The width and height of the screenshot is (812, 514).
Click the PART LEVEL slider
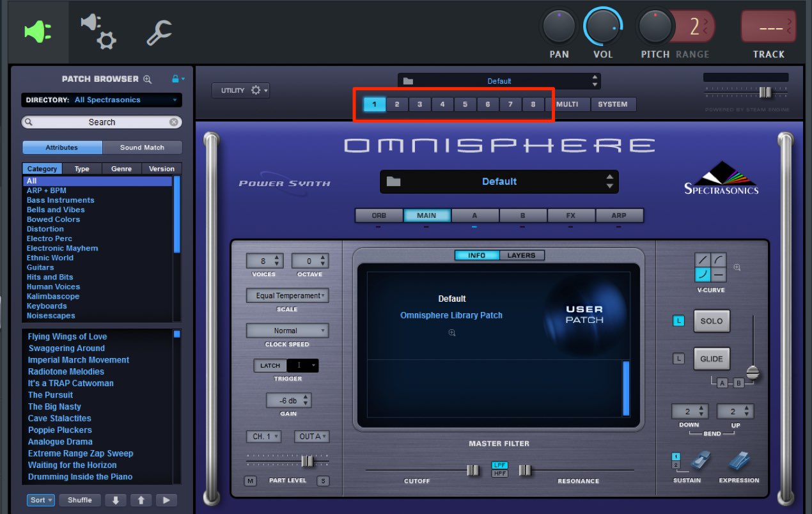tap(288, 461)
